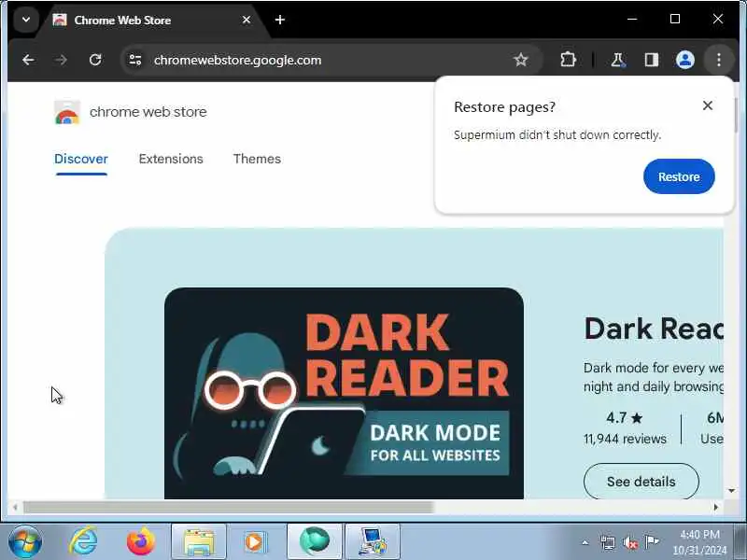
Task: Click the Restore button
Action: tap(679, 176)
